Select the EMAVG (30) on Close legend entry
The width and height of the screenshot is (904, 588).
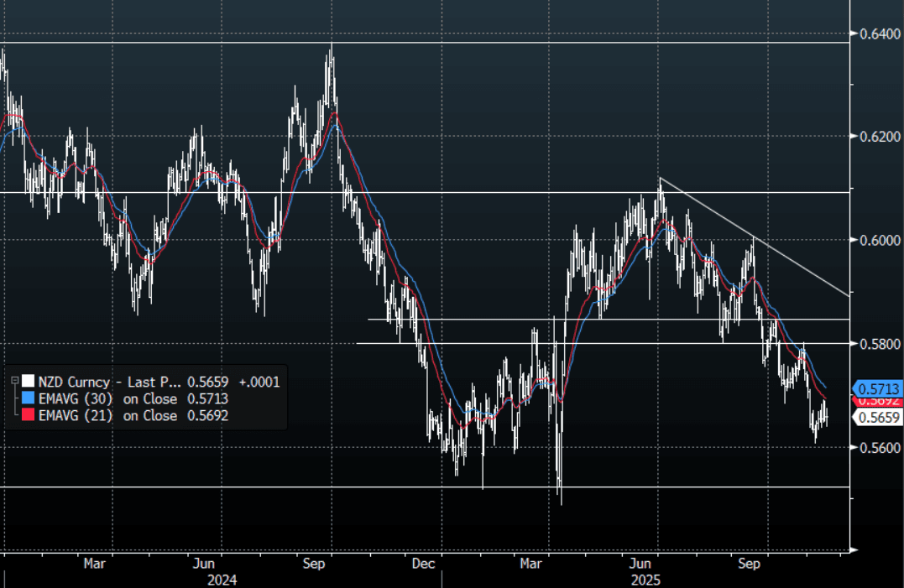[107, 398]
